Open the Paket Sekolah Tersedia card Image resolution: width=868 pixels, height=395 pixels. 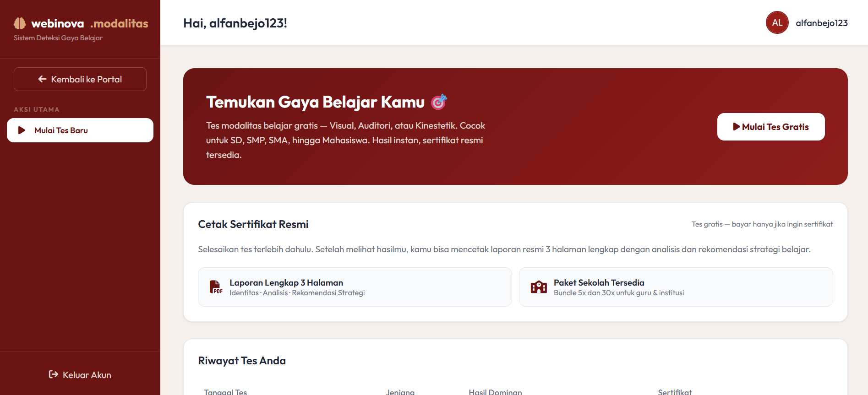676,287
